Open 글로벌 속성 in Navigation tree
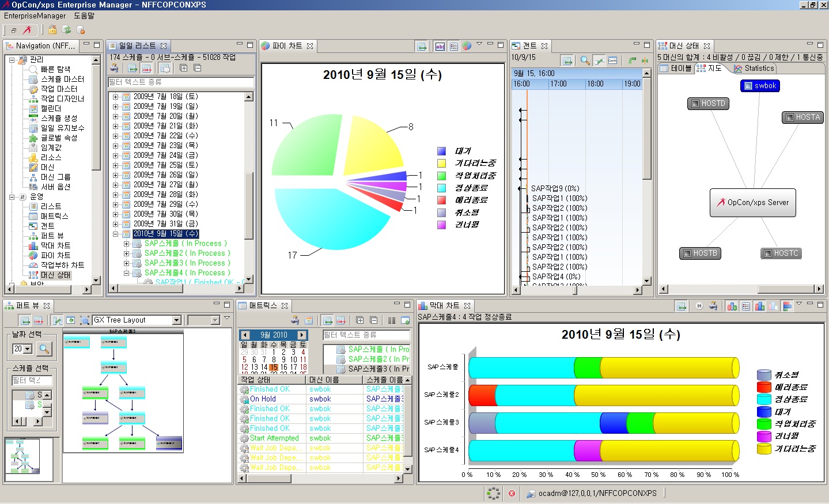Screen dimensions: 829x504 [x=53, y=138]
